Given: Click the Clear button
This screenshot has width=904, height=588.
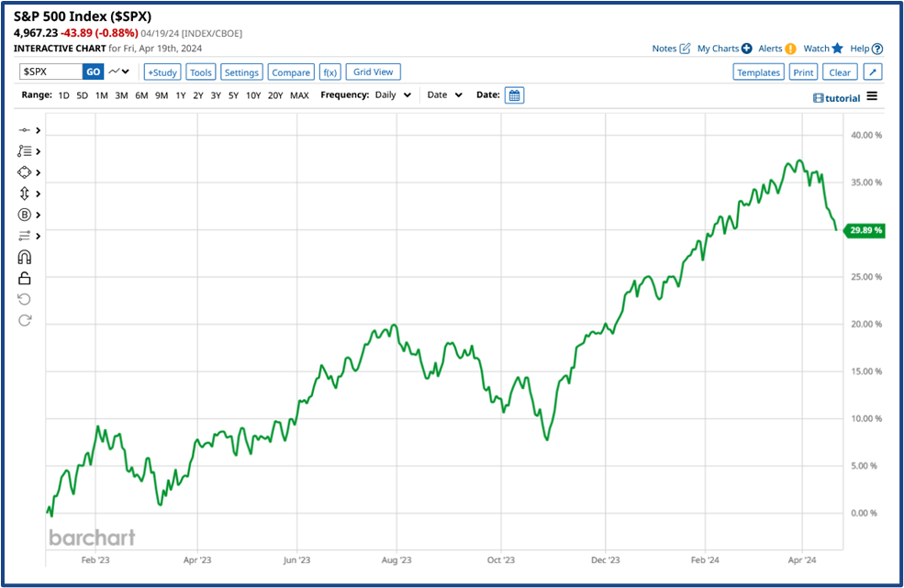Looking at the screenshot, I should [x=840, y=71].
